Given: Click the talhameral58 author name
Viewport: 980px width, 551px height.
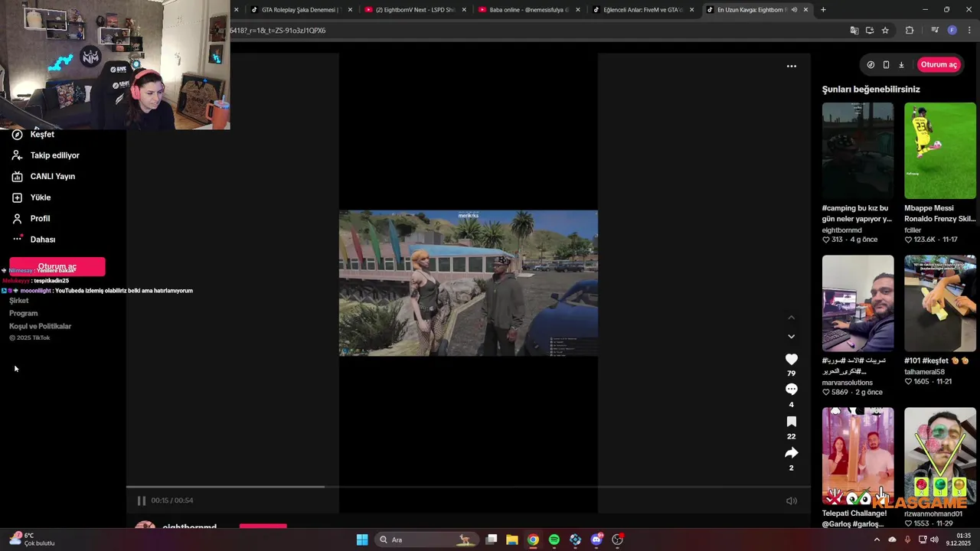Looking at the screenshot, I should [x=924, y=372].
